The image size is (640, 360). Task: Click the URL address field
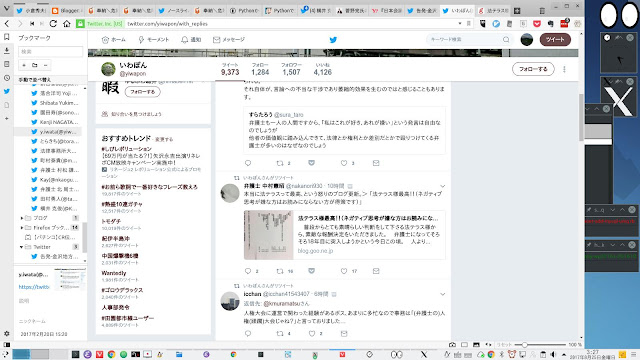pyautogui.click(x=290, y=24)
